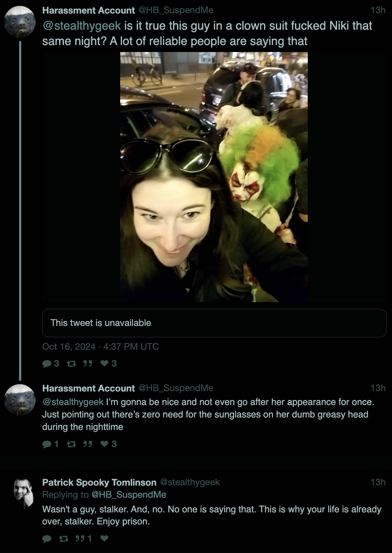
Task: Quote the second Harassment Account tweet
Action: point(88,444)
